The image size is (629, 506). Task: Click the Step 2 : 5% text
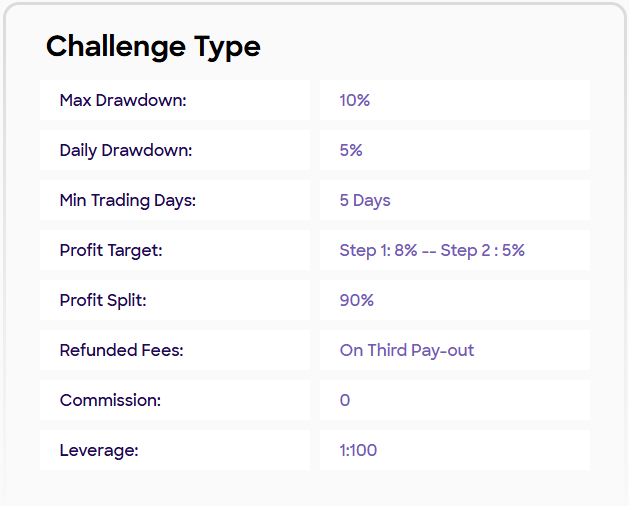pos(483,250)
